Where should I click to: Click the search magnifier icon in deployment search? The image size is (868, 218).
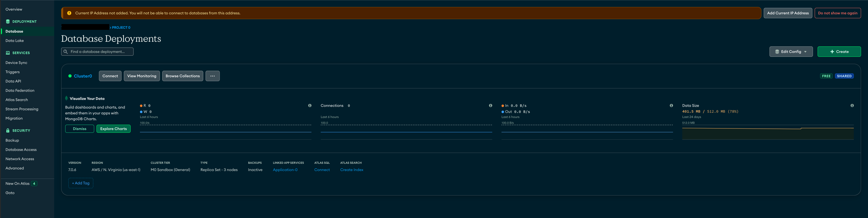point(66,52)
